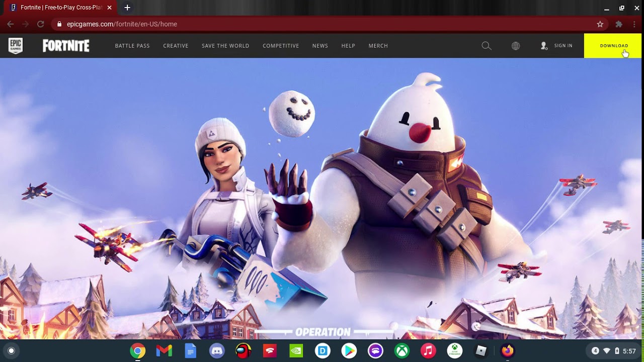Open Stadia from the shelf
Image resolution: width=644 pixels, height=362 pixels.
click(270, 351)
